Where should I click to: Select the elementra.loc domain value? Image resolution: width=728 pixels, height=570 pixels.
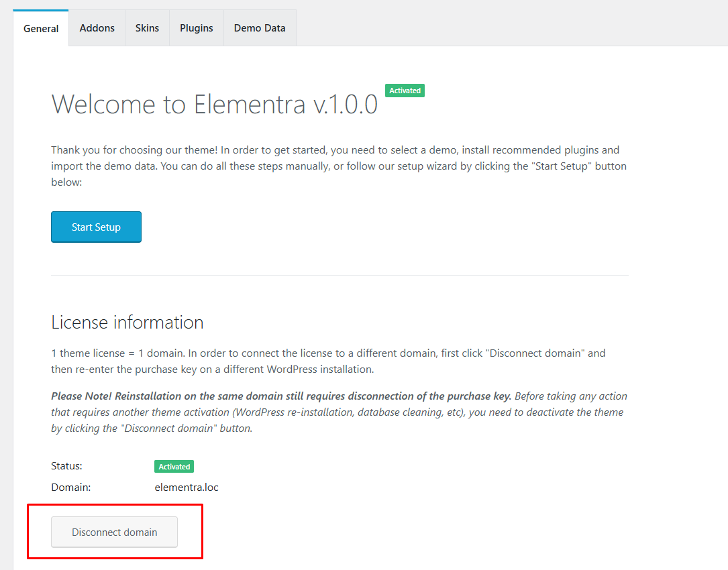point(187,488)
